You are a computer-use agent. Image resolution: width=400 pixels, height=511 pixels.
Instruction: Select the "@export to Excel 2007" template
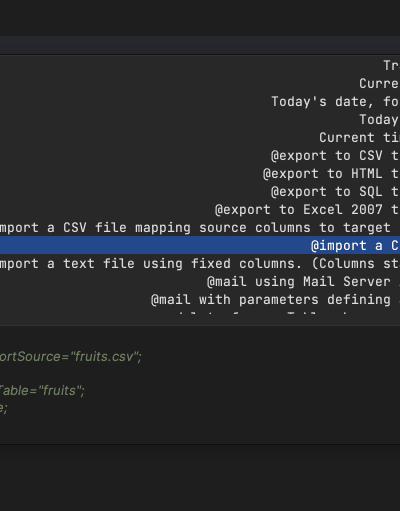(200, 209)
